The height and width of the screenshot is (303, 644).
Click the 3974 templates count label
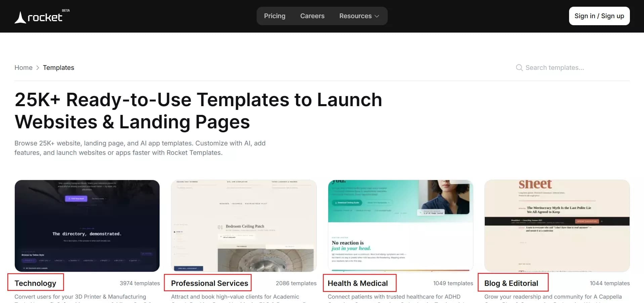pos(140,283)
